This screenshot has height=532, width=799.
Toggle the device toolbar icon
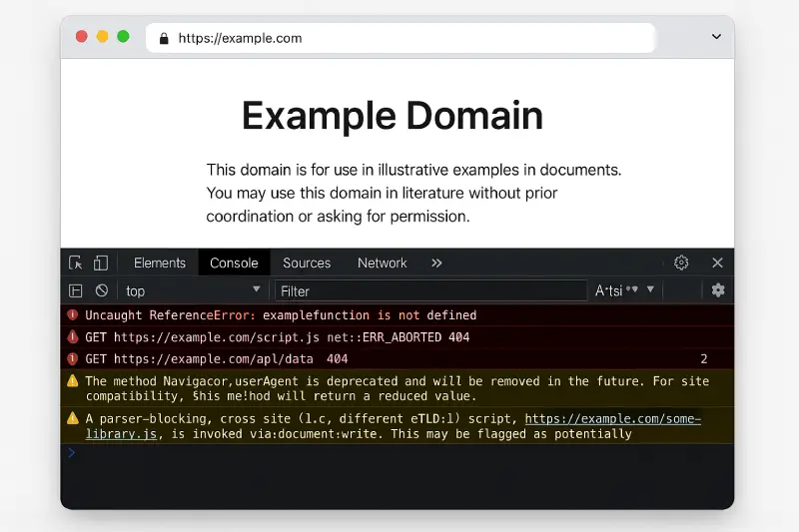(x=101, y=263)
